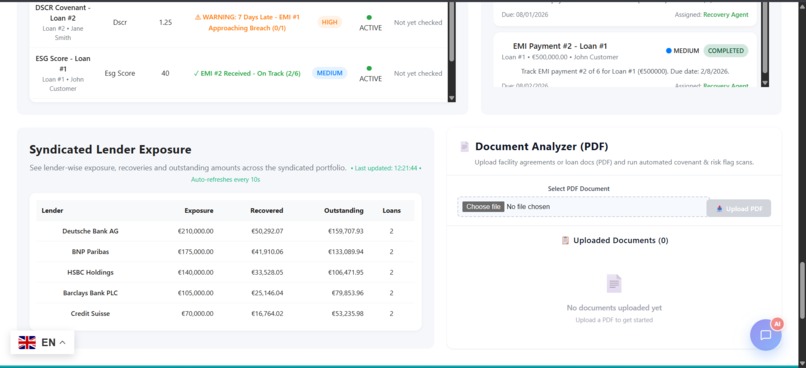Click the Upload PDF button
Screen dimensions: 806x368
click(739, 208)
